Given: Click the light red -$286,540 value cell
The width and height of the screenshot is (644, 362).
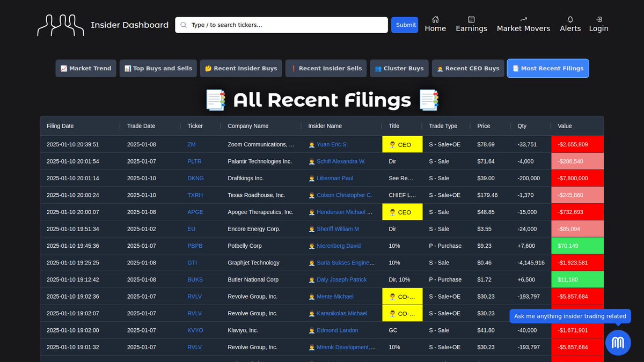Looking at the screenshot, I should [x=577, y=161].
